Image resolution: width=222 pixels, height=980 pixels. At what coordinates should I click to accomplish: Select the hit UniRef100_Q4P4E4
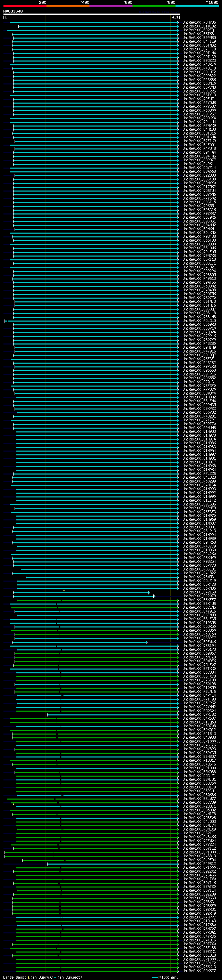click(x=199, y=695)
